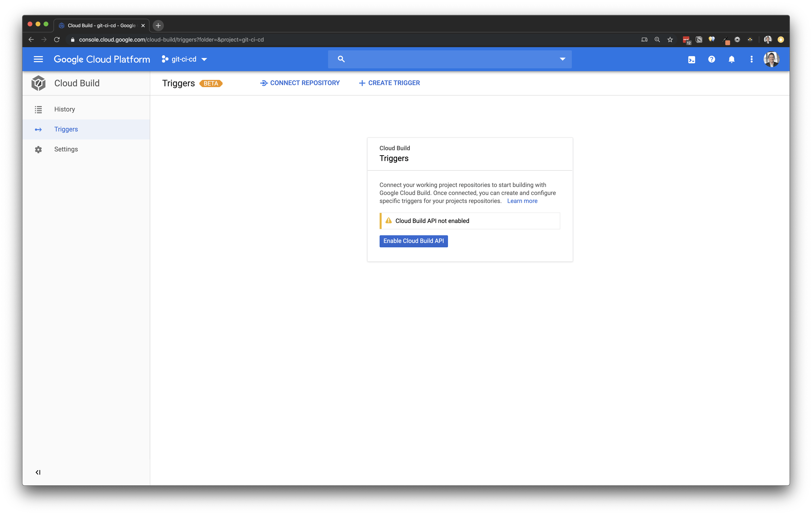Screen dimensions: 812x515
Task: Collapse the sidebar navigation panel
Action: click(x=38, y=472)
